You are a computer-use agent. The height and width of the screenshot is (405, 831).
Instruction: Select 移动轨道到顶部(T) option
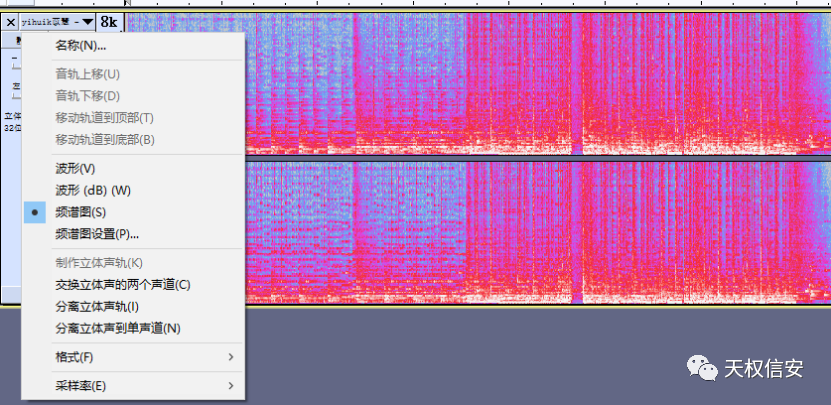(x=104, y=118)
